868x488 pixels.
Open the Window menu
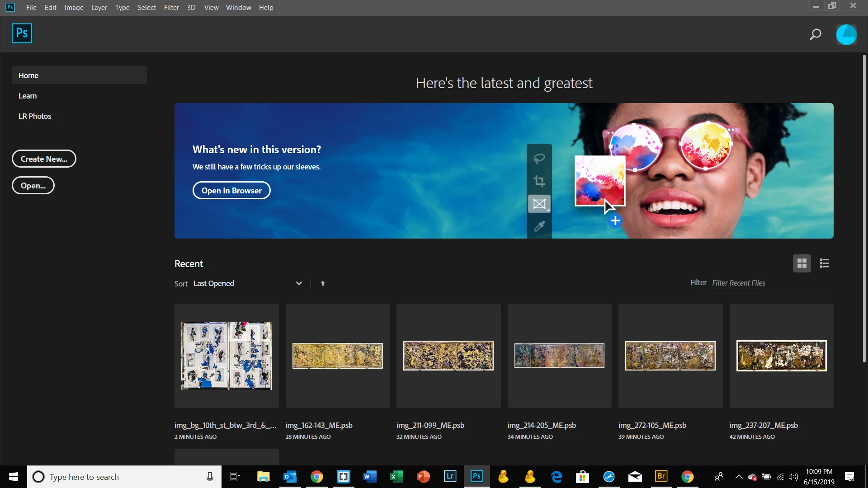coord(238,7)
